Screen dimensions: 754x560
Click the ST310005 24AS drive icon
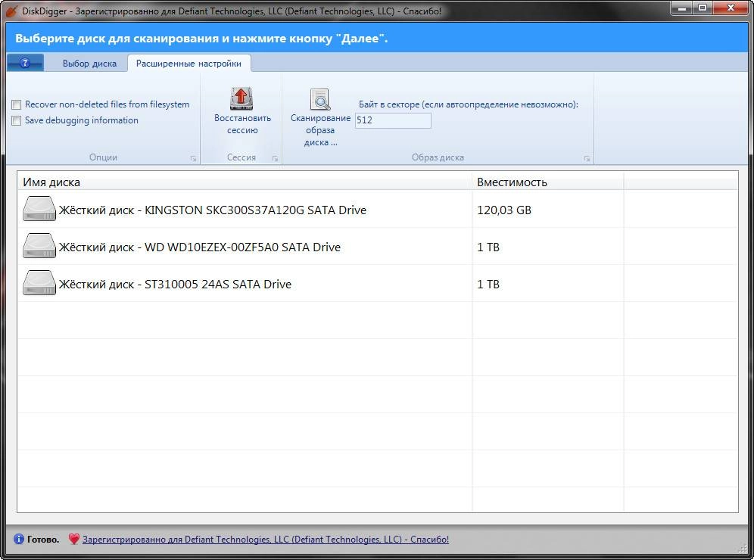click(39, 283)
